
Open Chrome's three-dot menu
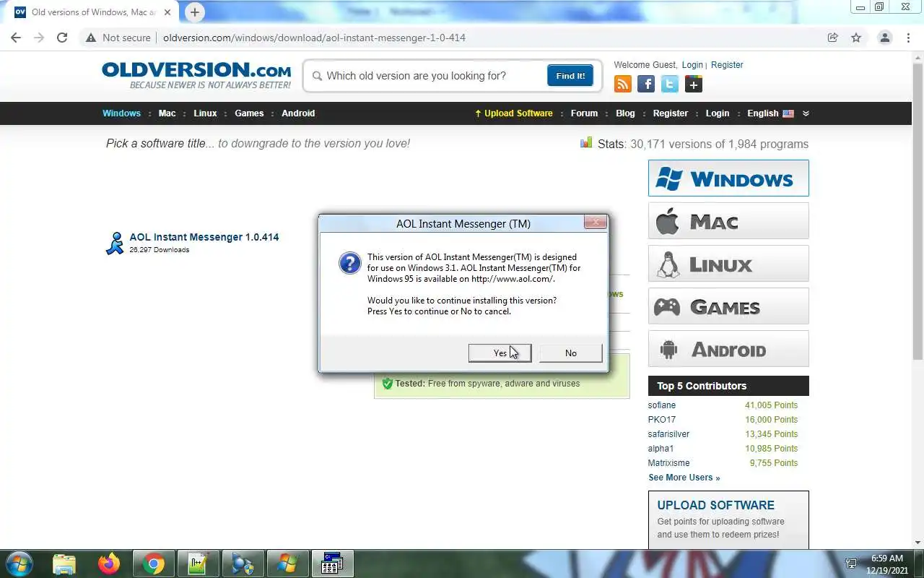[x=908, y=38]
